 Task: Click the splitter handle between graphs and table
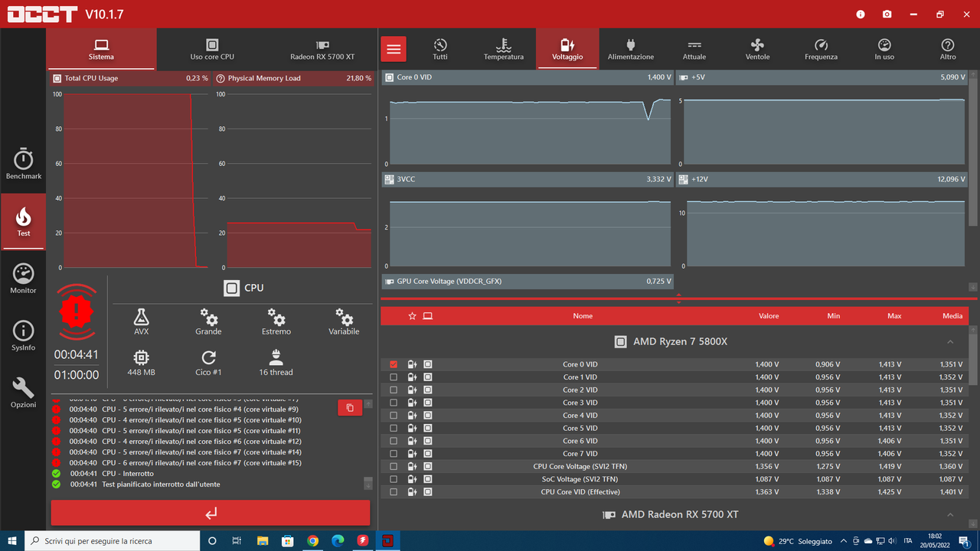click(x=678, y=298)
